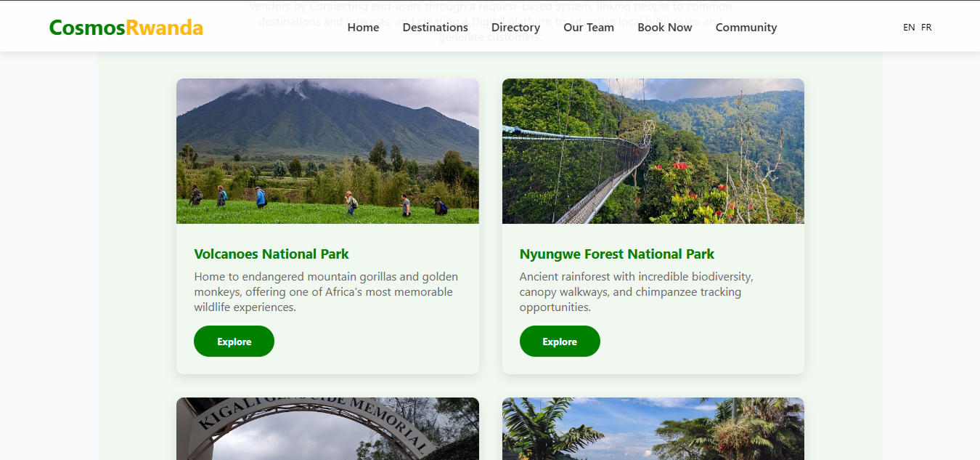This screenshot has width=980, height=460.
Task: Switch language to FR
Action: [x=926, y=28]
